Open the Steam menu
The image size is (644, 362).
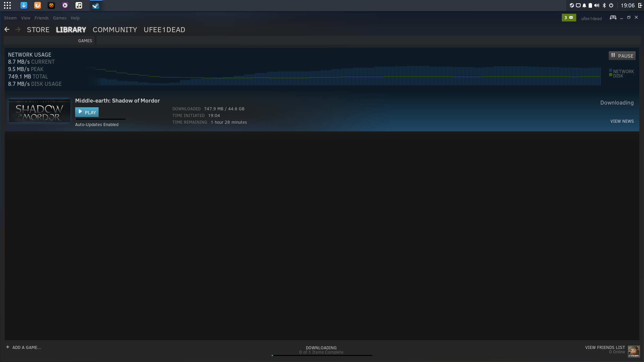(10, 18)
